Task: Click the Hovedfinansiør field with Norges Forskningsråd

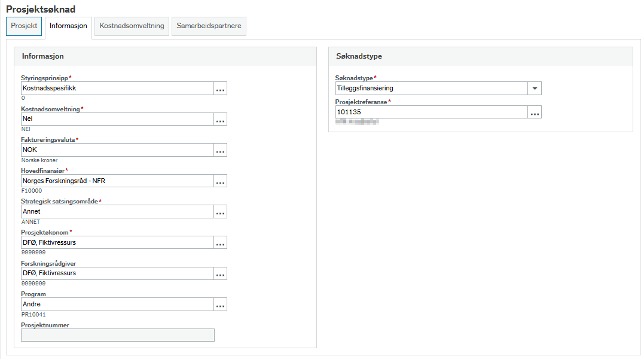Action: 117,181
